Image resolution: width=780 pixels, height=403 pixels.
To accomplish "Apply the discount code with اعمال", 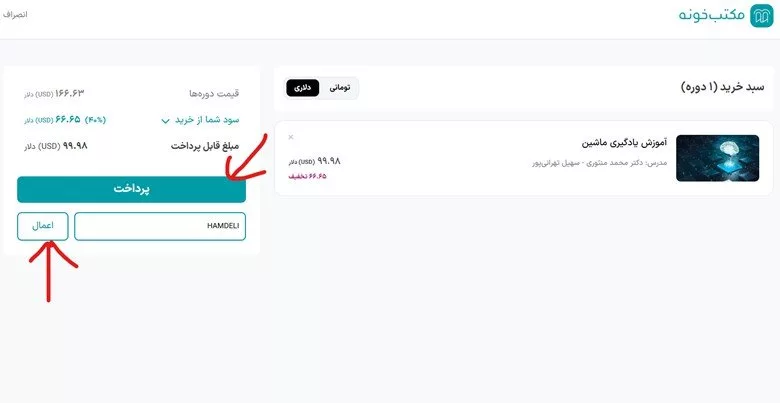I will coord(43,226).
